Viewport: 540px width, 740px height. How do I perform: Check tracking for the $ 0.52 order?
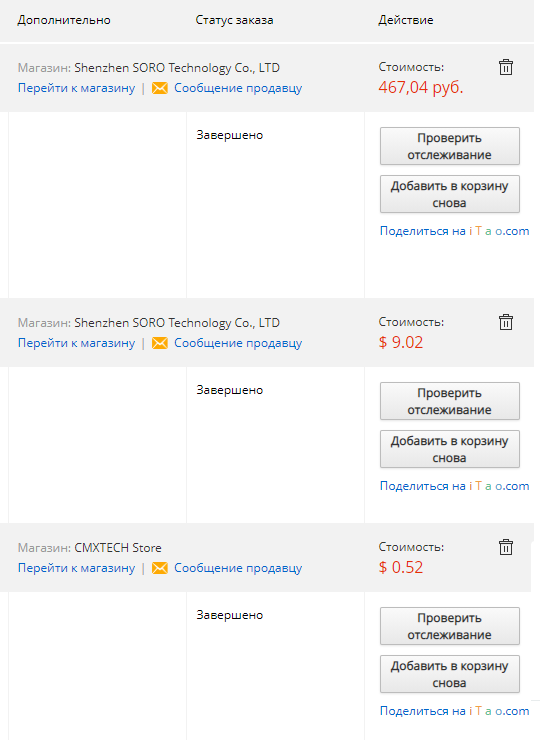(x=449, y=626)
